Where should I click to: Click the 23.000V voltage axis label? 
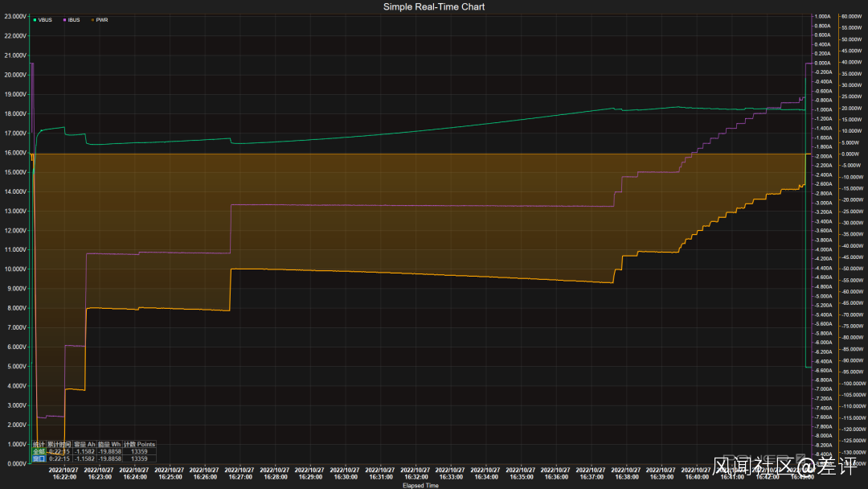(x=15, y=17)
